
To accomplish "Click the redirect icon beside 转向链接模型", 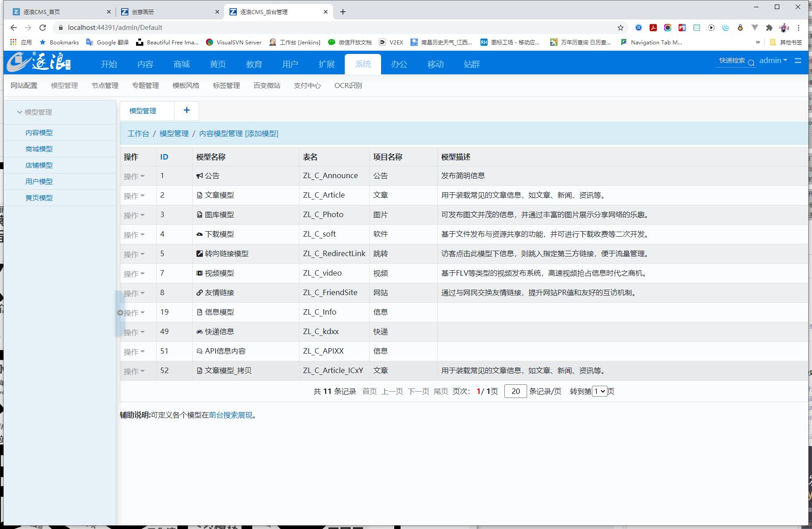I will coord(199,254).
